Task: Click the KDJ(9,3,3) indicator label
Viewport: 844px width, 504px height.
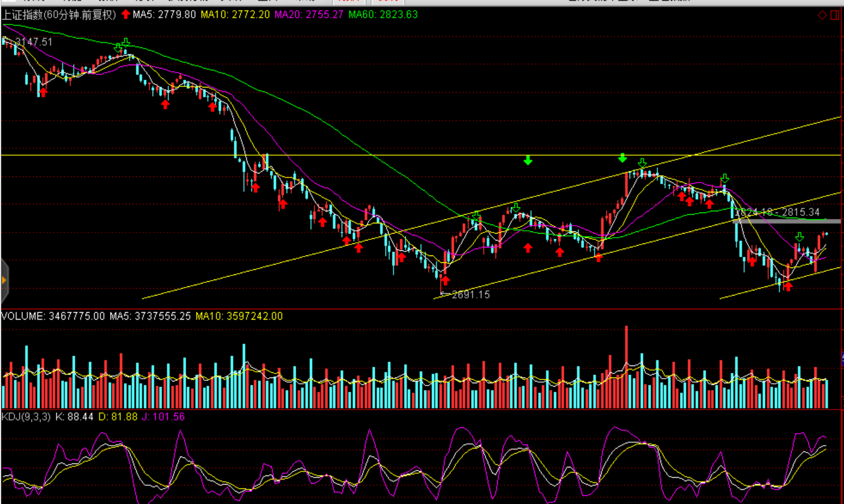Action: (26, 417)
